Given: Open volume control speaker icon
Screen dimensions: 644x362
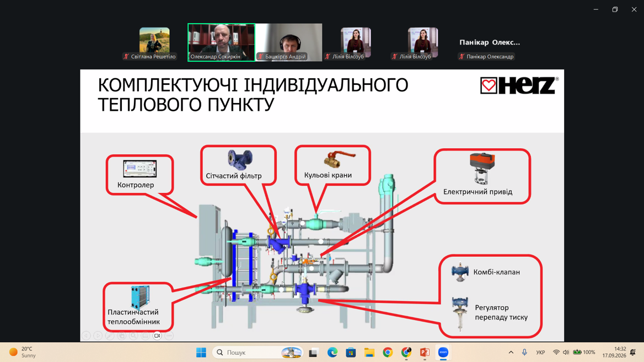Looking at the screenshot, I should pos(566,352).
